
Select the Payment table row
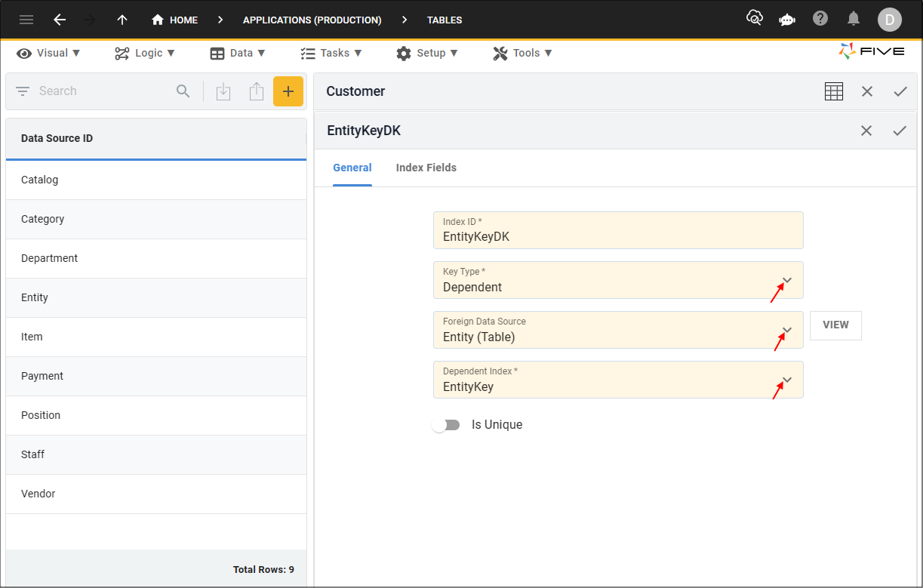point(156,376)
